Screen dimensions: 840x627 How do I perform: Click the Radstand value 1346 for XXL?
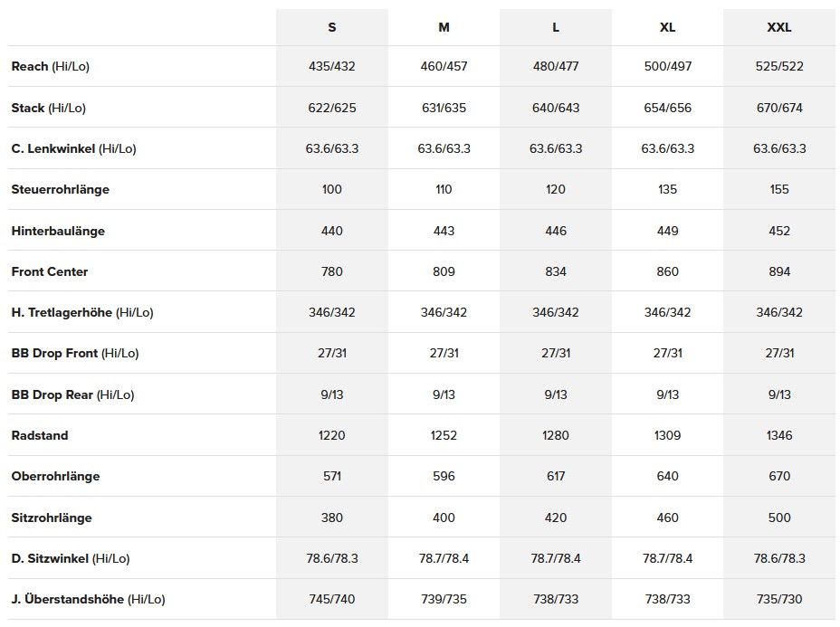coord(779,435)
